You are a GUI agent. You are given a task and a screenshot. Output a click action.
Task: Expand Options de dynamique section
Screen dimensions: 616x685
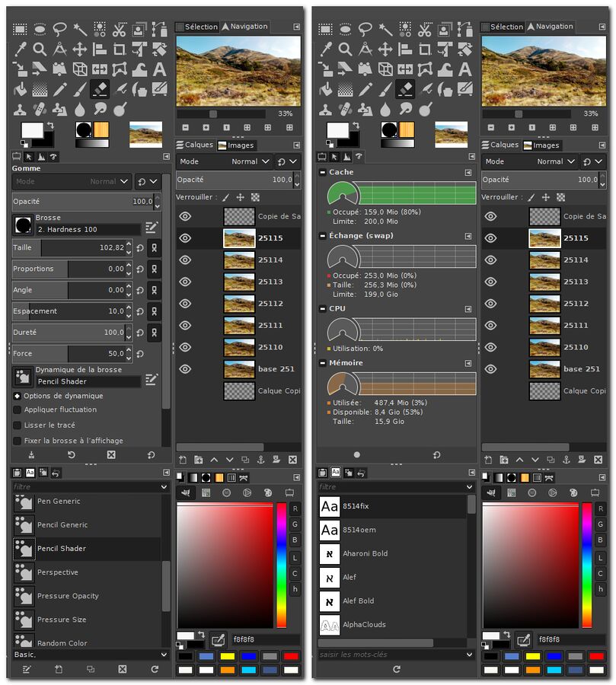tap(17, 396)
